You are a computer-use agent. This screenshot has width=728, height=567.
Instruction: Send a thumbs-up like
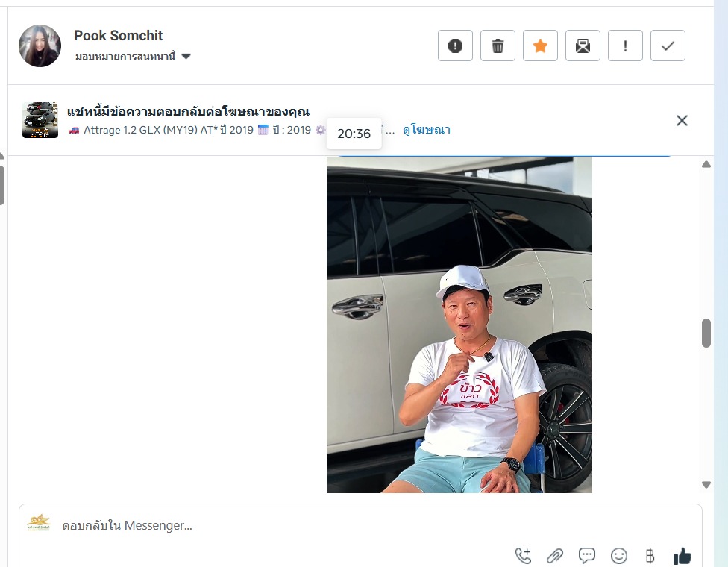click(x=682, y=555)
